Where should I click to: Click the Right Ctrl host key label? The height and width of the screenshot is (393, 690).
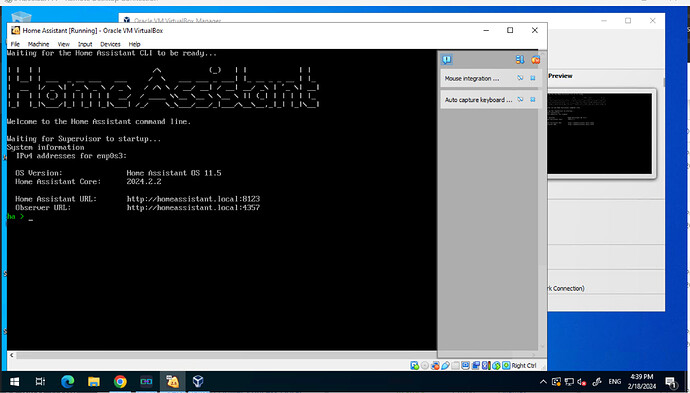coord(524,365)
